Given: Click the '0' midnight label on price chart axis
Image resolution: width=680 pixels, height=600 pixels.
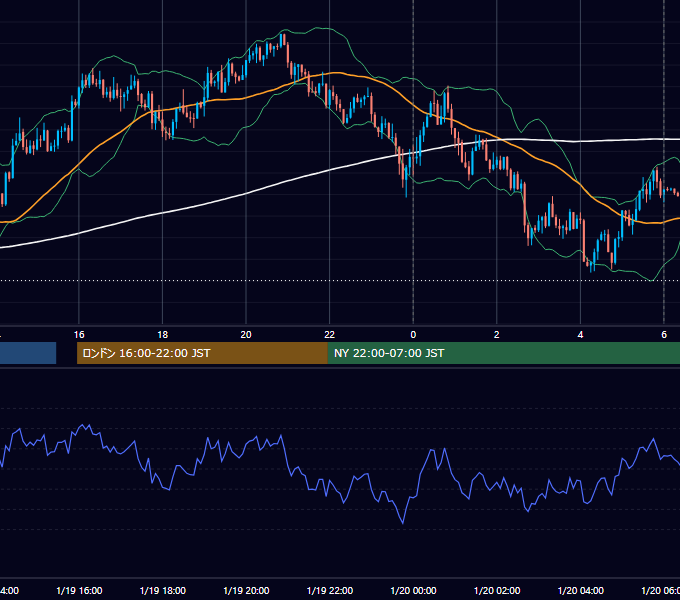Looking at the screenshot, I should tap(413, 335).
